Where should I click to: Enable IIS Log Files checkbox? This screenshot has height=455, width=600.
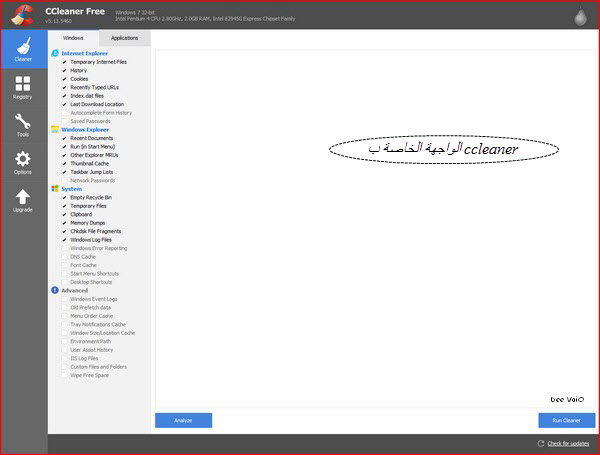point(64,358)
